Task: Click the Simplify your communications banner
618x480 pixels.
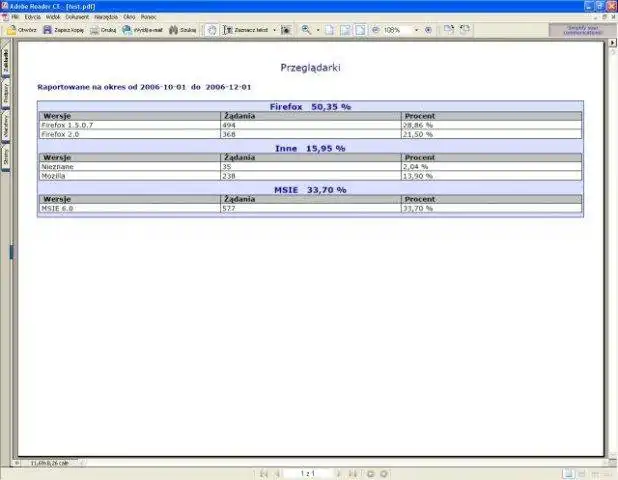Action: [583, 30]
